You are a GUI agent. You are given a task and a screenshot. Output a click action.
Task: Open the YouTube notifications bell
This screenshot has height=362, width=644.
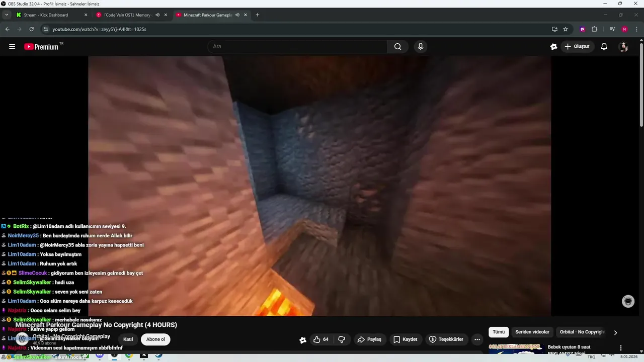(604, 47)
